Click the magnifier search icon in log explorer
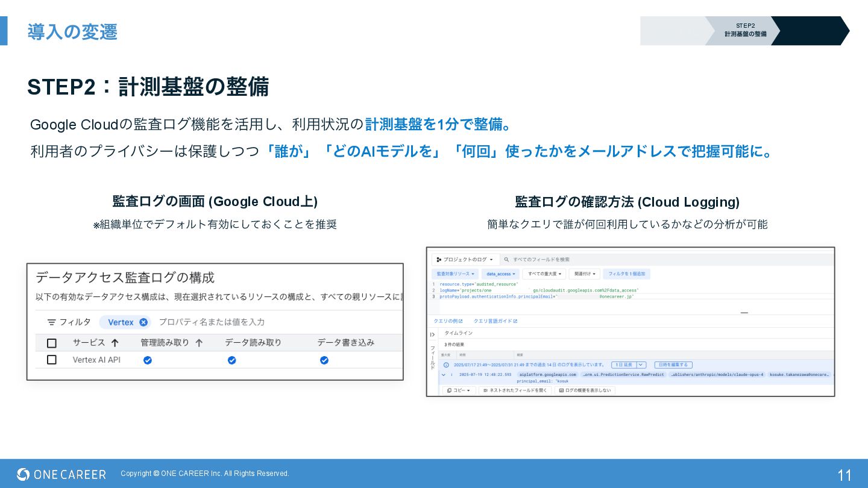 pyautogui.click(x=506, y=260)
